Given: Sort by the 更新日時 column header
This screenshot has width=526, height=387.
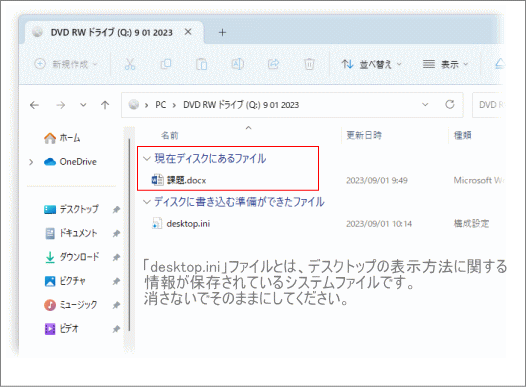Looking at the screenshot, I should (364, 135).
